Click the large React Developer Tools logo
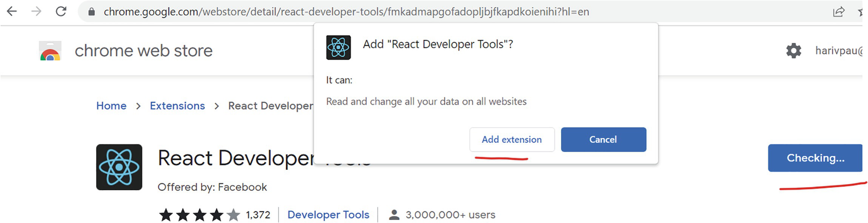This screenshot has width=868, height=223. tap(119, 167)
